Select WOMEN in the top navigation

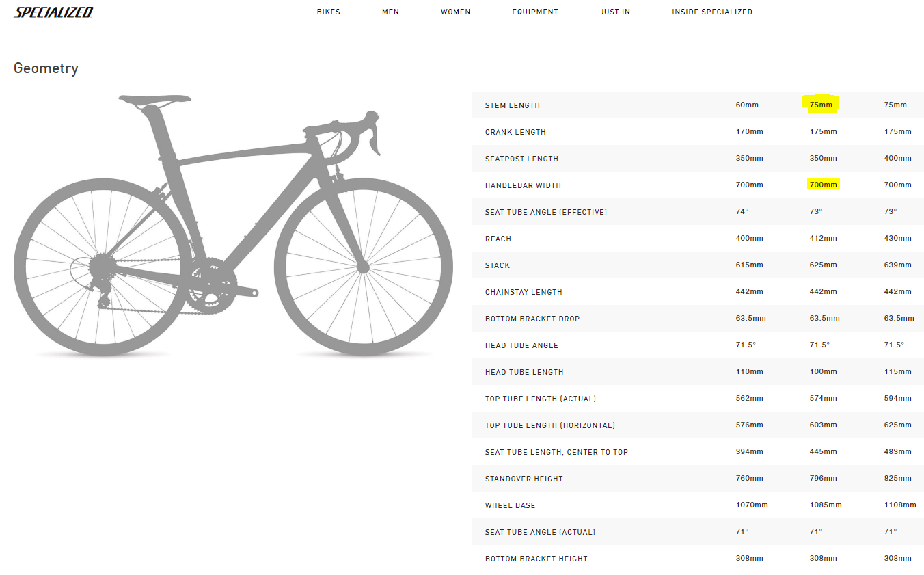point(455,12)
